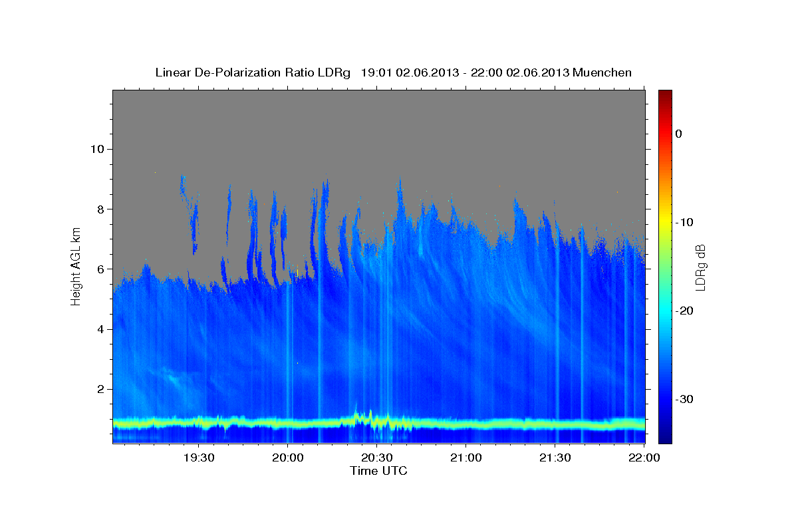Click the "LDRg dB" colorbar label
This screenshot has height=532, width=798.
[x=700, y=267]
